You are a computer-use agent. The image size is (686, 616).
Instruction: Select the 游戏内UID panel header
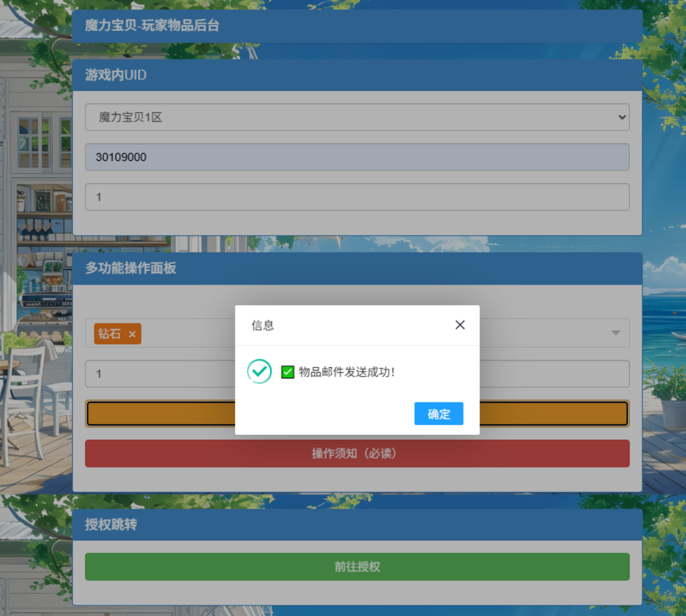pyautogui.click(x=357, y=75)
